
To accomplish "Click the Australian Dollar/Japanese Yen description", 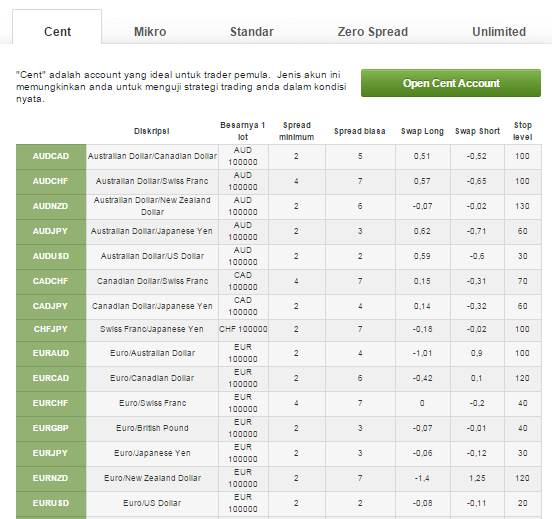I will [152, 231].
